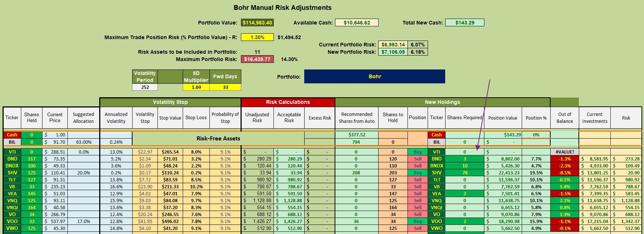Select BND shares required value 3
The height and width of the screenshot is (234, 644).
(x=465, y=159)
